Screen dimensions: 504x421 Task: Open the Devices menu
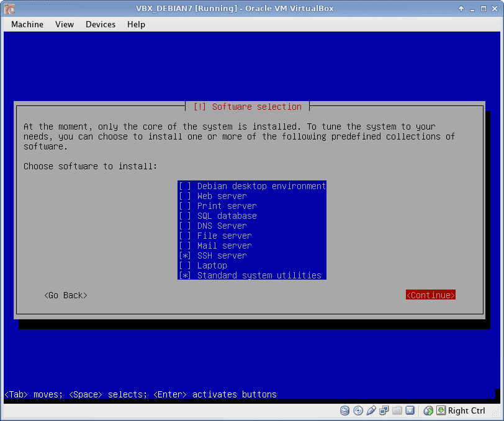[101, 24]
